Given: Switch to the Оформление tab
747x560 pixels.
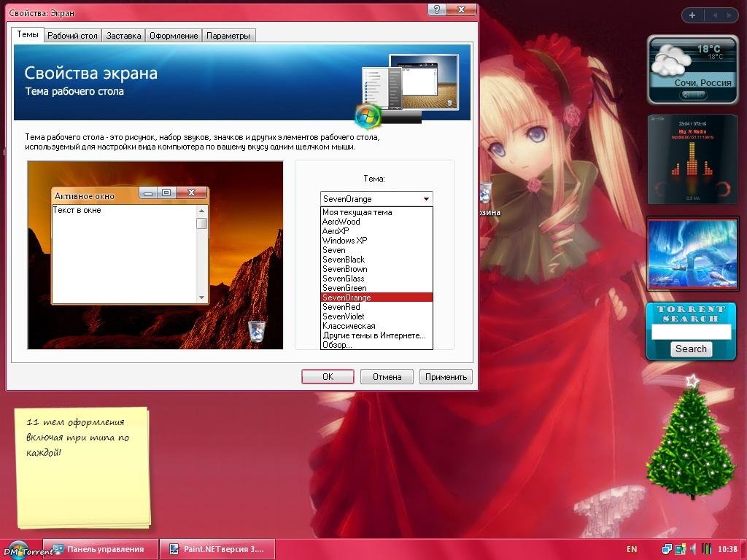Looking at the screenshot, I should (174, 36).
